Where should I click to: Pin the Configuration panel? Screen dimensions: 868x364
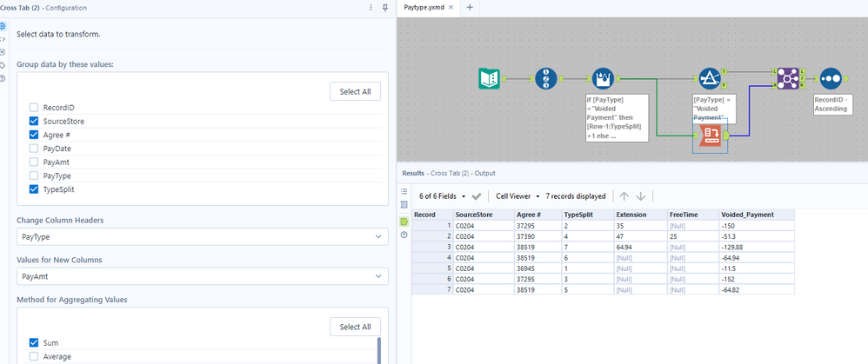385,8
